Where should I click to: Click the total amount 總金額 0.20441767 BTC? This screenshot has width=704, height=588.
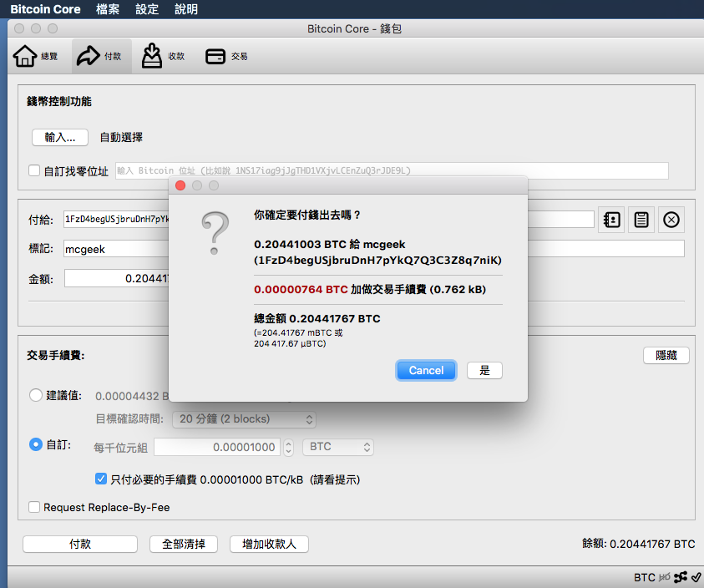click(x=317, y=318)
